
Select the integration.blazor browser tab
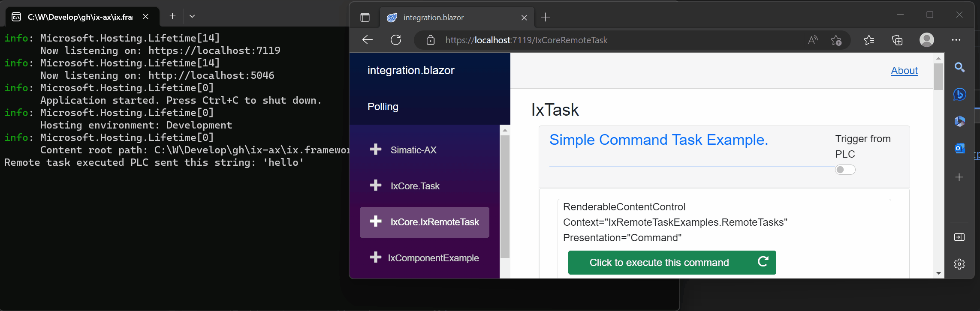click(x=457, y=18)
